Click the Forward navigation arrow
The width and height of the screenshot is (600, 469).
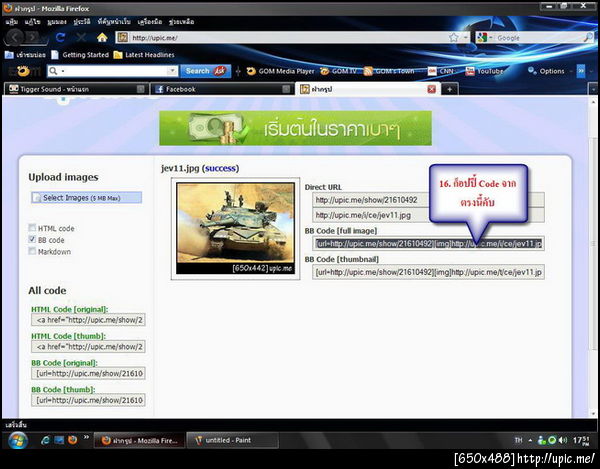click(34, 37)
